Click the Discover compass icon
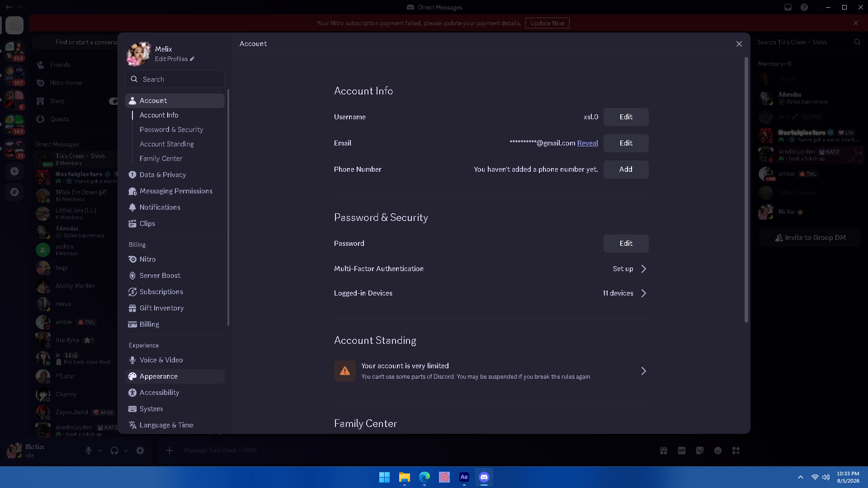The height and width of the screenshot is (488, 868). click(x=14, y=192)
